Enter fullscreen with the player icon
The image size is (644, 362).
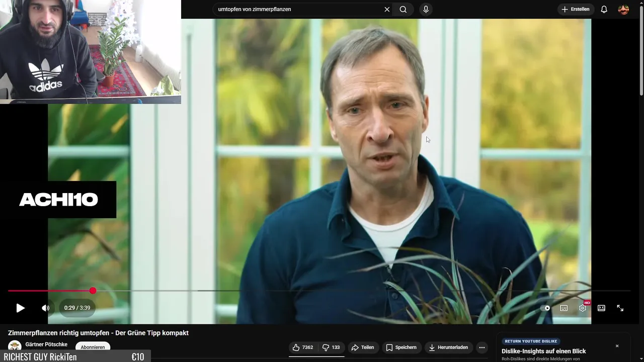coord(620,308)
